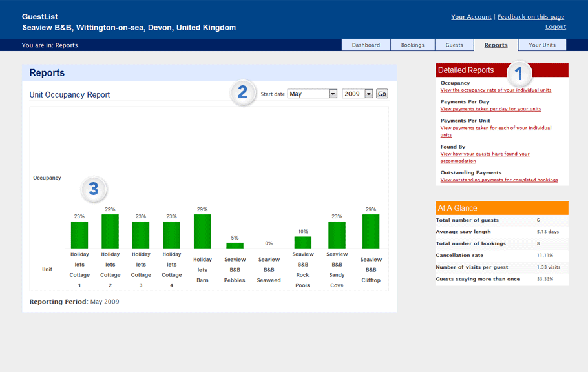Click the Seaview B&B Pebbles bar
Viewport: 588px width, 372px height.
pos(235,245)
